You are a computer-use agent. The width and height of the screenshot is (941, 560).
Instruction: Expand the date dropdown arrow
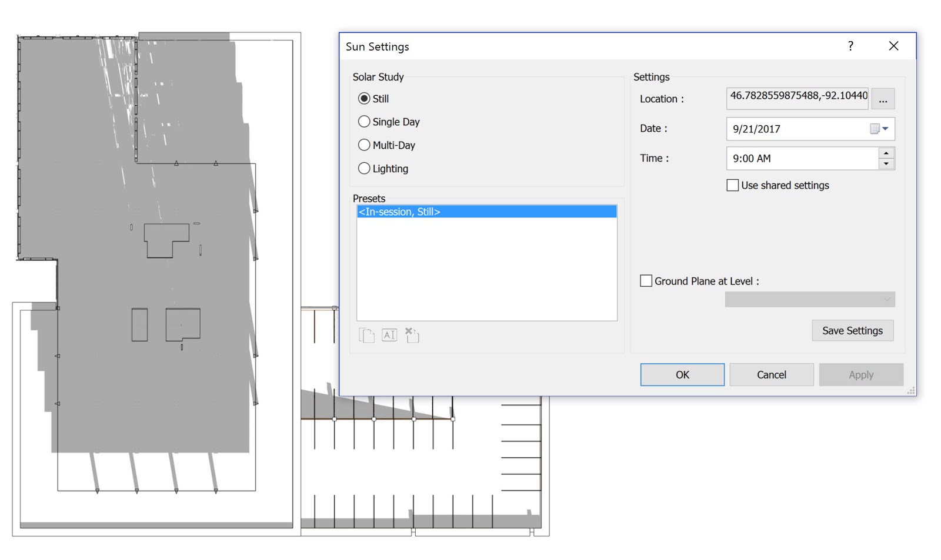[x=886, y=129]
